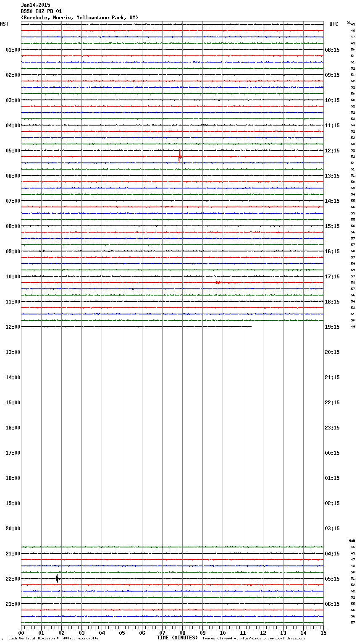Click the station code B950 EHZ PB 01
This screenshot has width=357, height=644.
tap(41, 11)
